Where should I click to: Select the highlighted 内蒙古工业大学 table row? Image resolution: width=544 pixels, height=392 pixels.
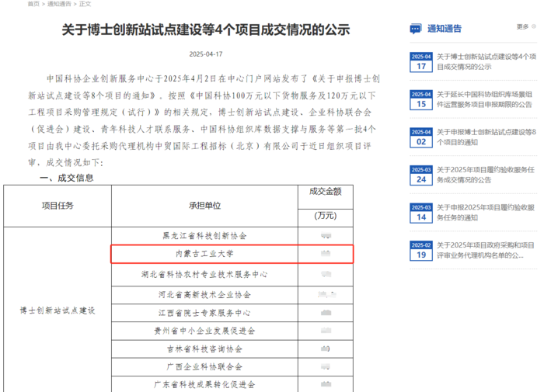(x=204, y=254)
